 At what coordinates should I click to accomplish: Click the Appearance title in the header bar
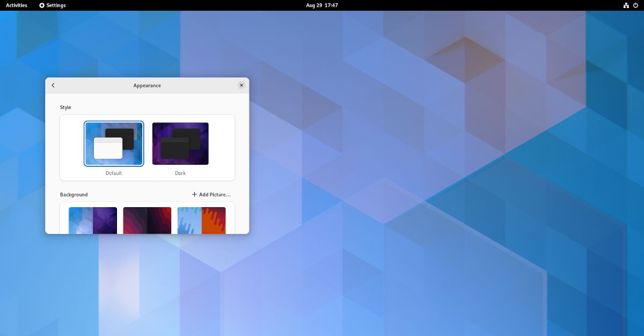[x=147, y=85]
